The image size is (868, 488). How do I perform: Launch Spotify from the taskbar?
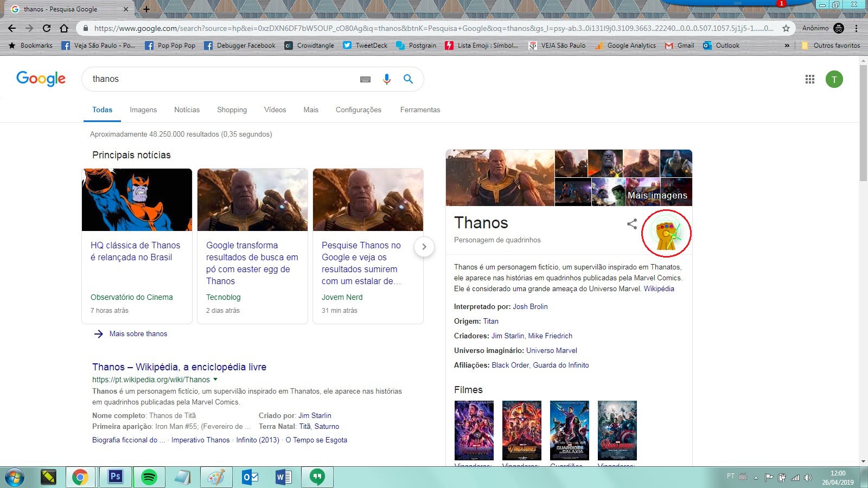point(149,477)
